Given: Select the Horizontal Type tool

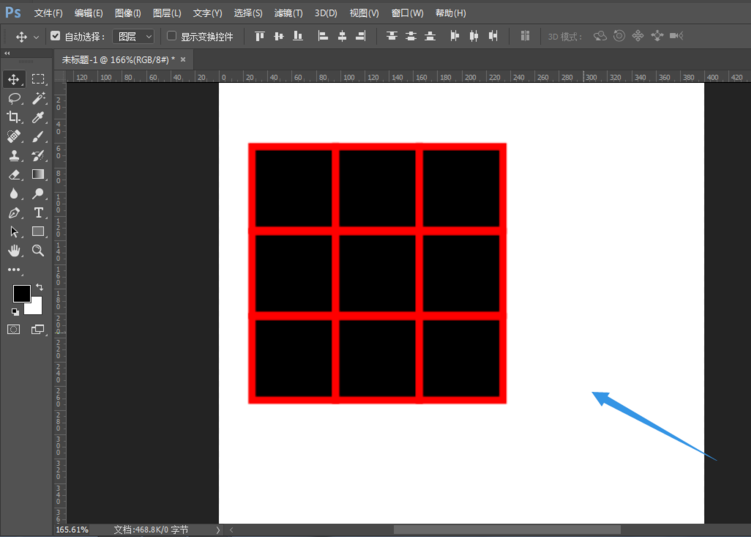Looking at the screenshot, I should click(x=38, y=213).
